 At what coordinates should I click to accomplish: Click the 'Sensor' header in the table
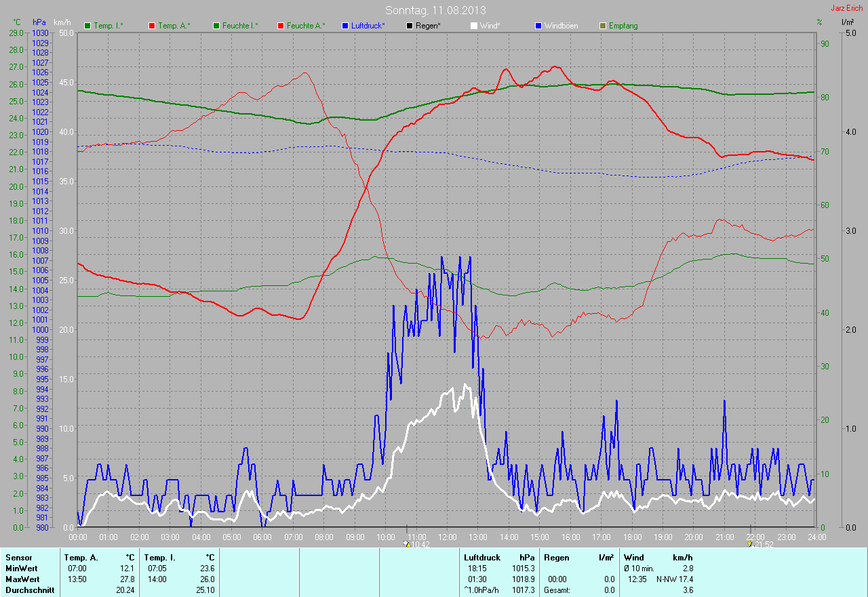[18, 558]
